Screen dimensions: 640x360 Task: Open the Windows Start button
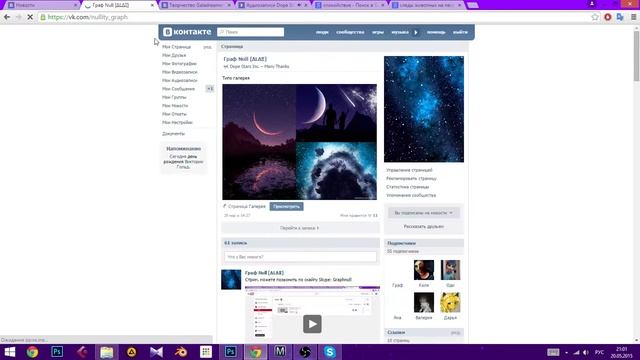click(x=9, y=352)
